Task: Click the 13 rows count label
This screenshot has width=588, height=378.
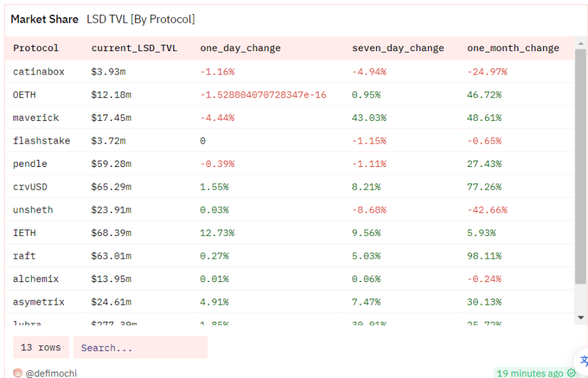Action: [x=41, y=347]
